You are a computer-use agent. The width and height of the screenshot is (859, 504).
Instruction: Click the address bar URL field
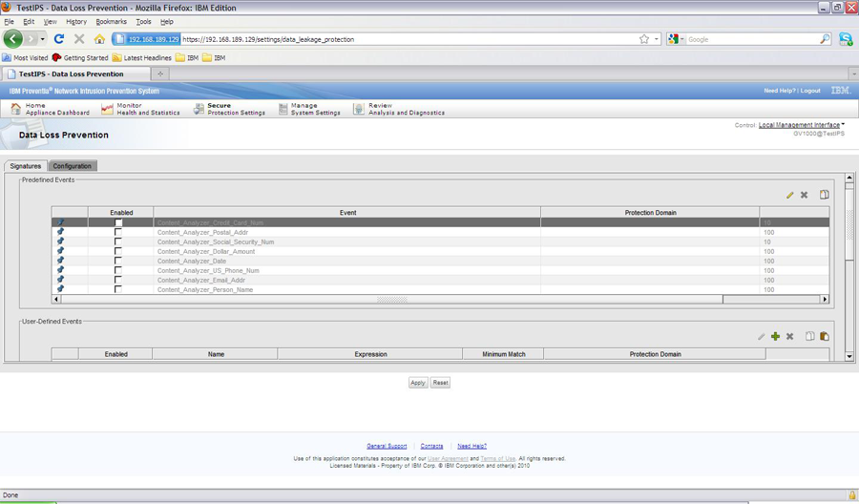click(409, 39)
